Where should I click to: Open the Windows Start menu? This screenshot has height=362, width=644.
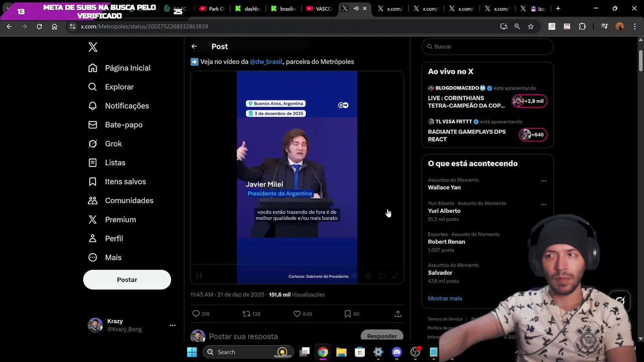point(192,352)
